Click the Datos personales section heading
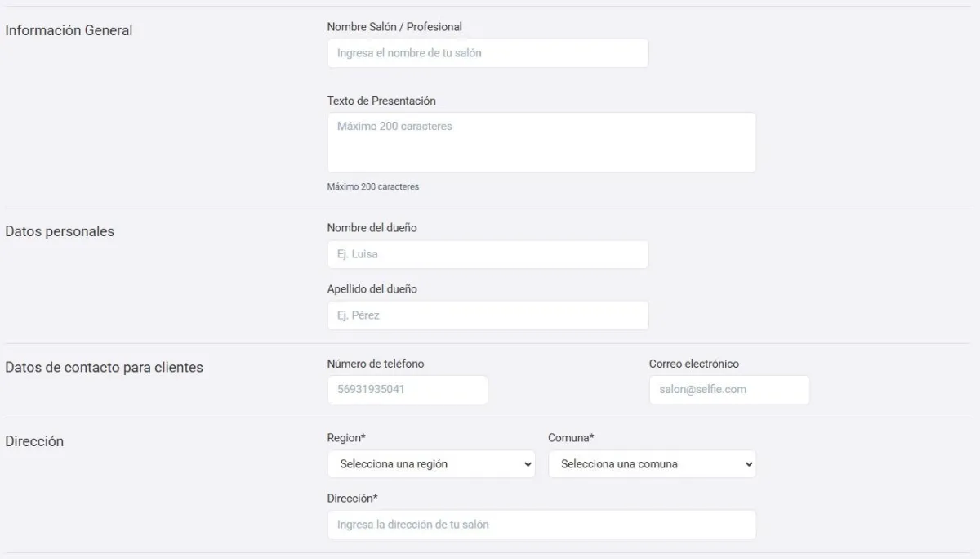The height and width of the screenshot is (559, 980). (x=60, y=231)
